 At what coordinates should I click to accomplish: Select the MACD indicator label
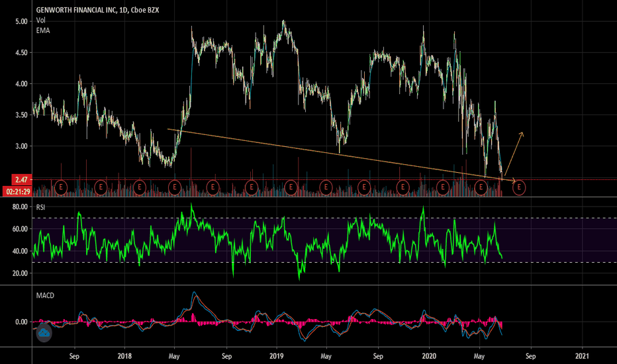pos(45,295)
